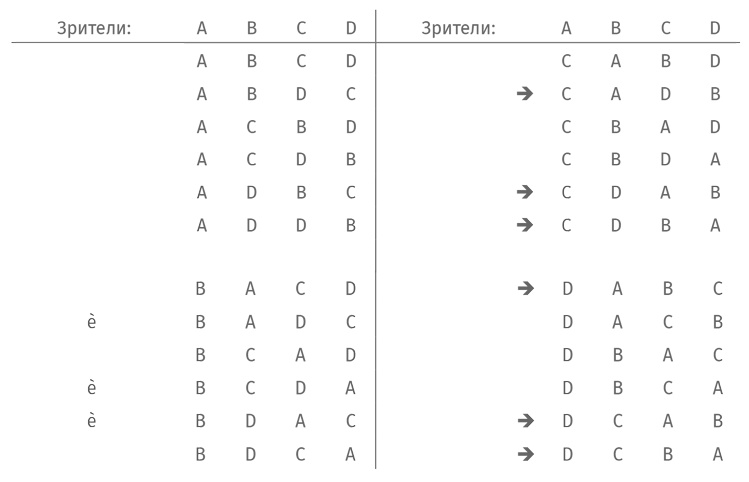Select first letter of right row D B A C

(567, 356)
